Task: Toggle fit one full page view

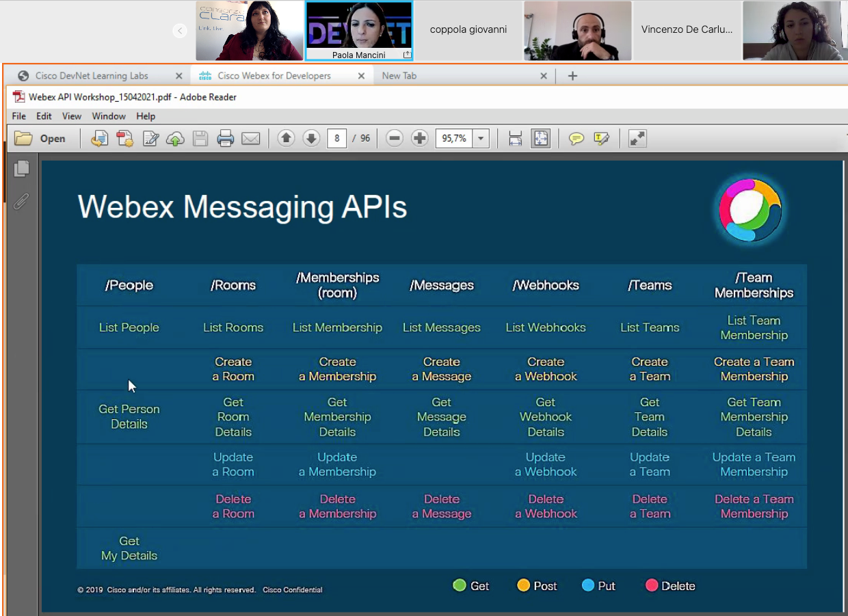Action: pos(541,139)
